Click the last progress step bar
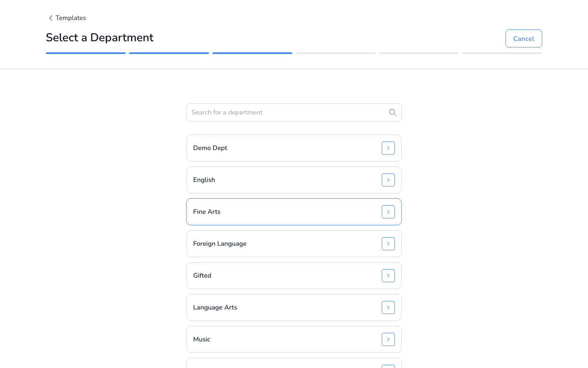588x368 pixels. [502, 53]
